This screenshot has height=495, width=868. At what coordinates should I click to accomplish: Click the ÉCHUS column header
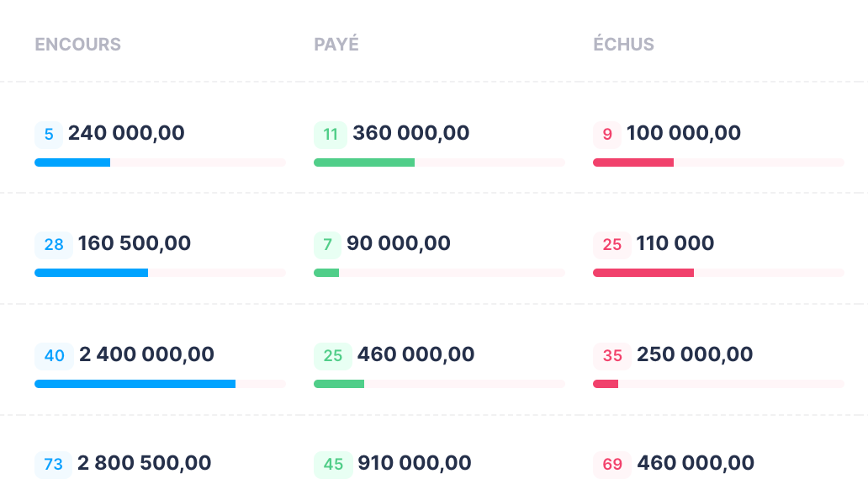(x=623, y=45)
